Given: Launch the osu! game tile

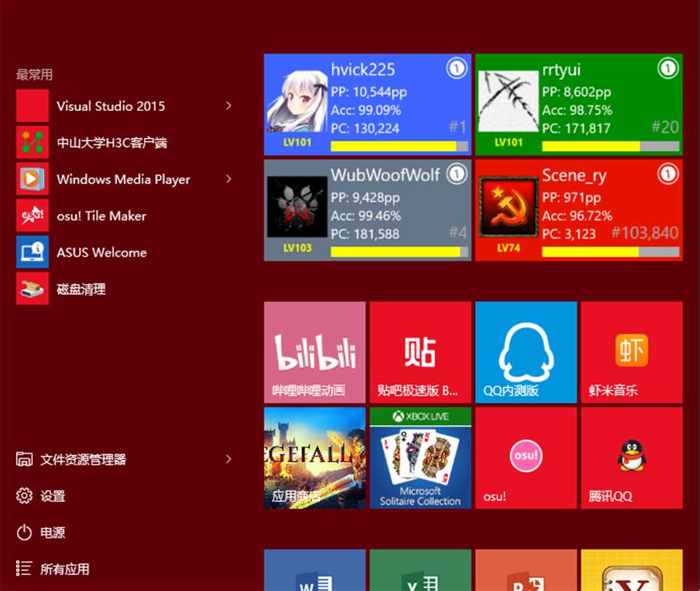Looking at the screenshot, I should pyautogui.click(x=526, y=458).
